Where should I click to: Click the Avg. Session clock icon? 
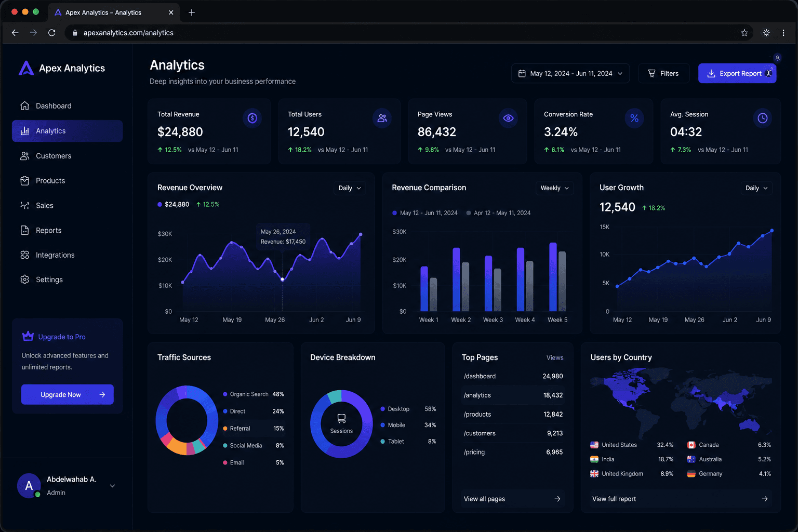(762, 118)
